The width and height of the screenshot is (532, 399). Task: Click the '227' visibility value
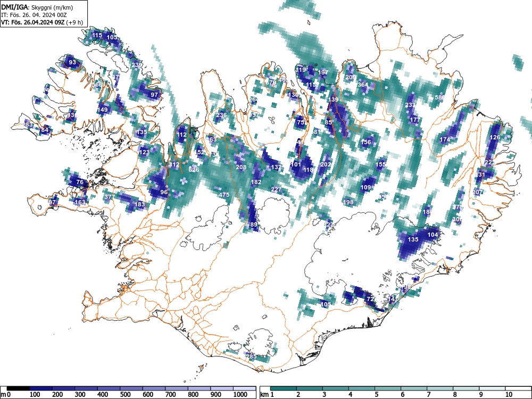coord(276,189)
